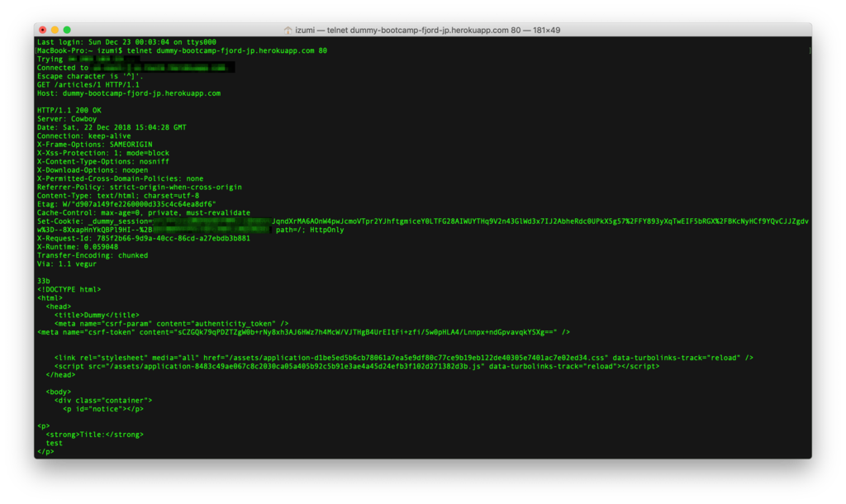Click the 'X-Frame-Options: SAMEORIGIN' header
This screenshot has height=504, width=846.
pyautogui.click(x=94, y=145)
